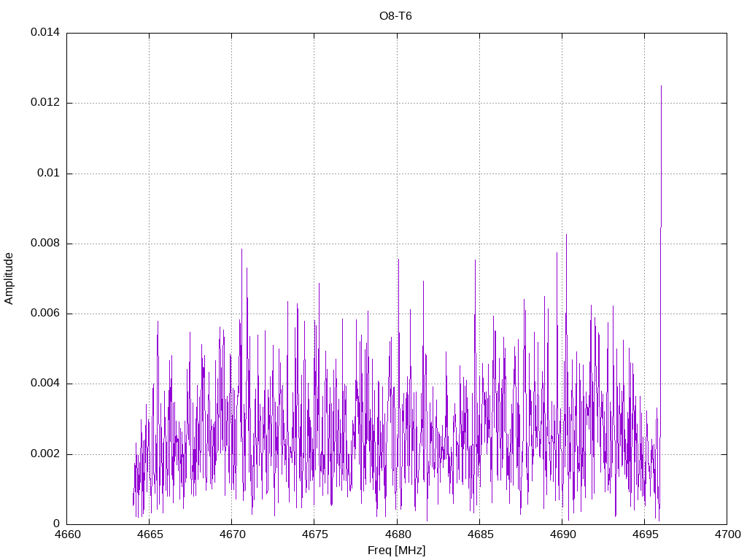Click the 4700 x-axis tick label

click(727, 534)
